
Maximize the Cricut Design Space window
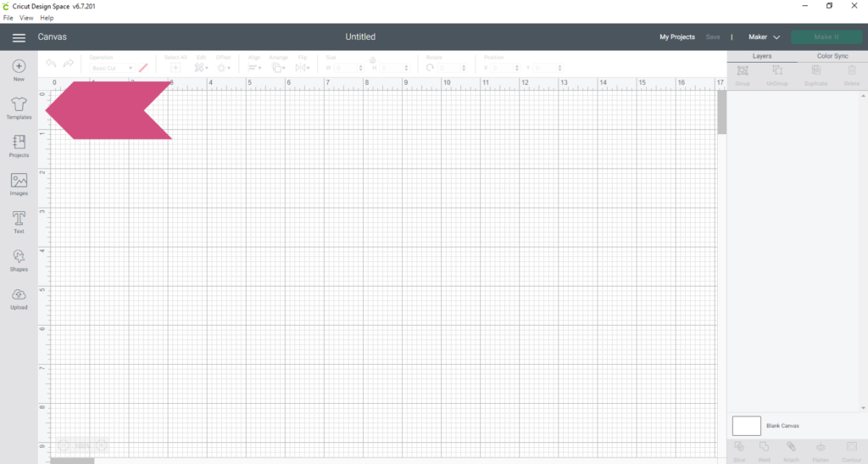point(829,6)
